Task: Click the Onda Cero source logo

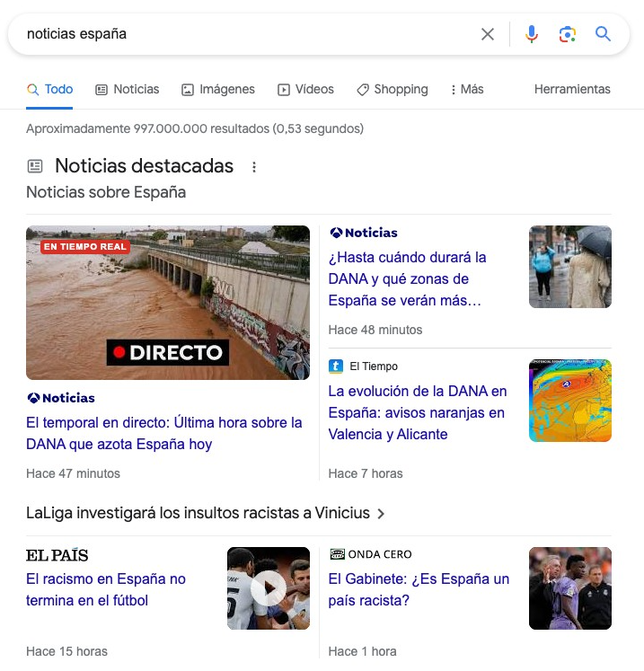Action: [371, 554]
